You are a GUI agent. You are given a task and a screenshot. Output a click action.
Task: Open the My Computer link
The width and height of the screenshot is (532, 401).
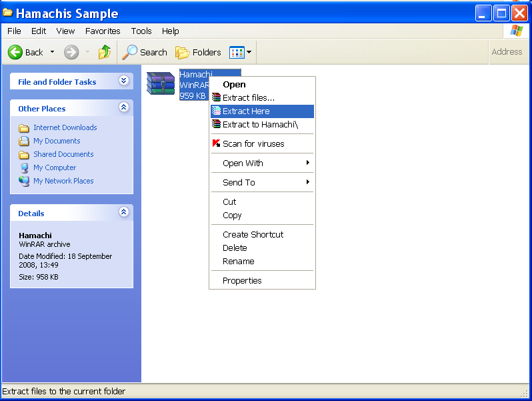55,167
